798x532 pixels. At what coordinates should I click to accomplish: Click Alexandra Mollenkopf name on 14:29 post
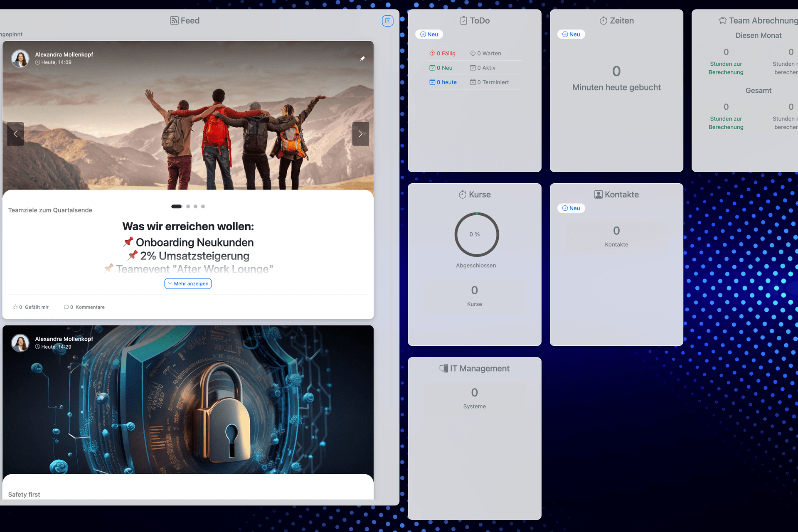click(64, 339)
